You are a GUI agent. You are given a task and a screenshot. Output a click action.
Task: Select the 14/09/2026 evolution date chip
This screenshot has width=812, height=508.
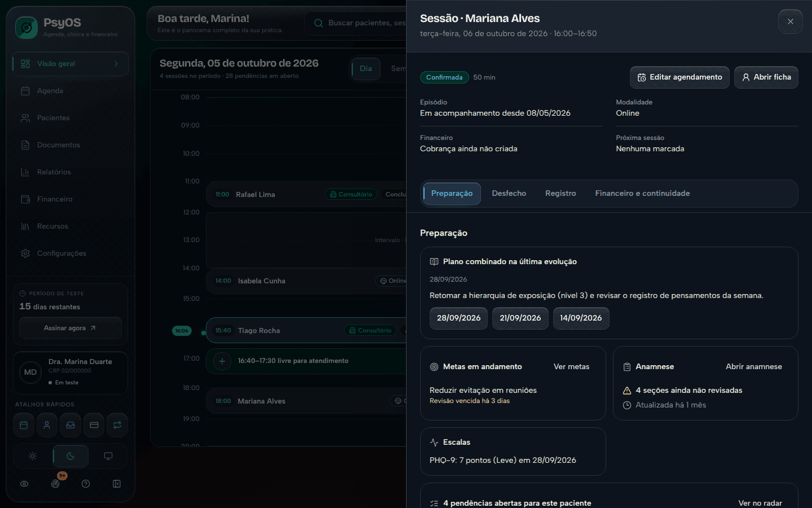tap(581, 318)
